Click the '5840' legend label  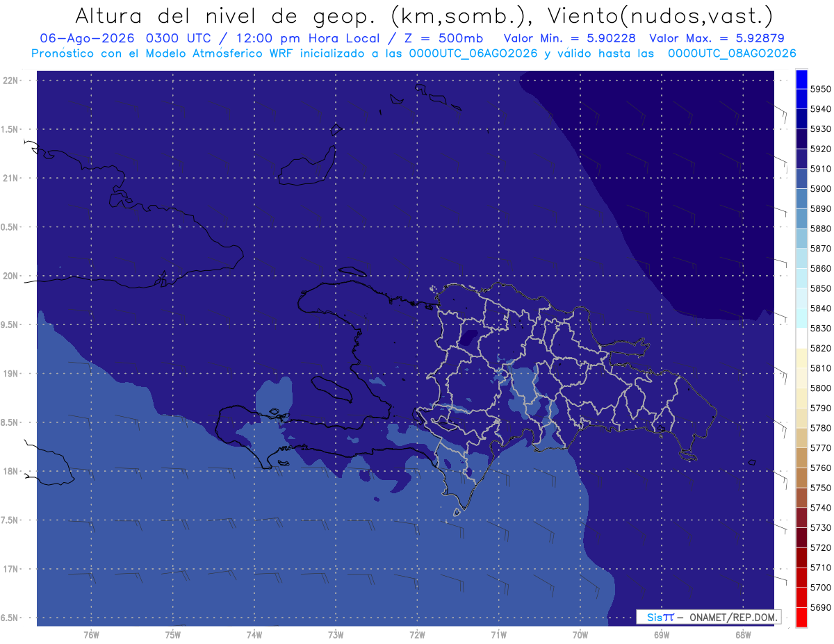[820, 308]
